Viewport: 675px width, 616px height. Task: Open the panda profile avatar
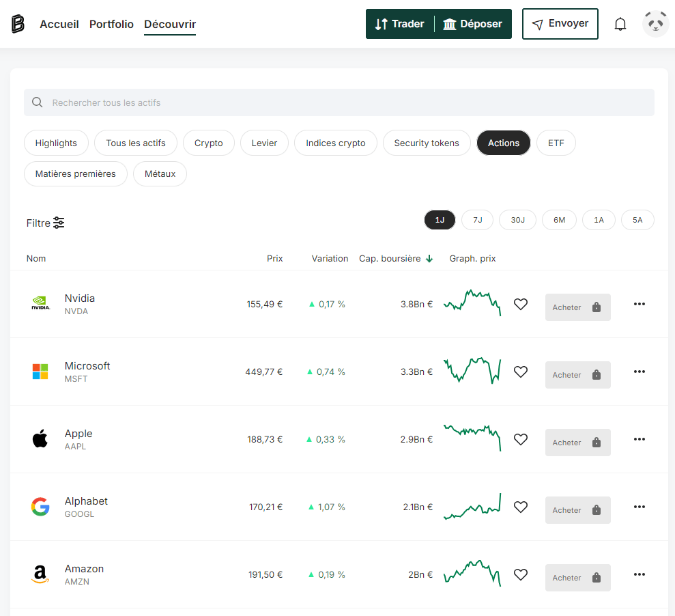(x=655, y=24)
